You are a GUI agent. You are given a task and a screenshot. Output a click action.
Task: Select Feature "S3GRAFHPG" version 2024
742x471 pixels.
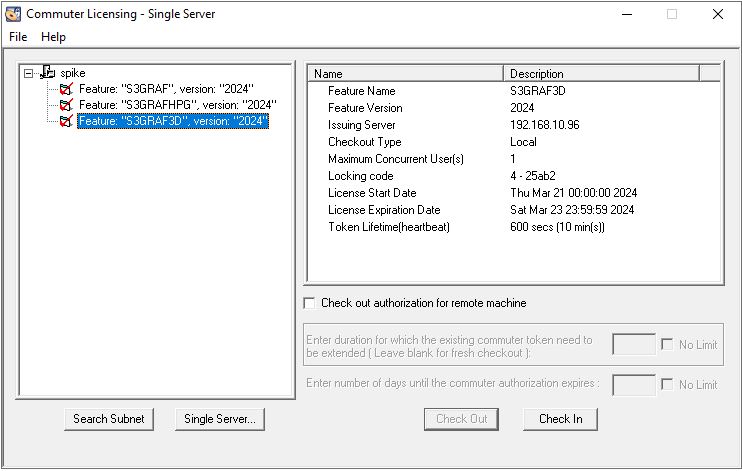point(177,105)
